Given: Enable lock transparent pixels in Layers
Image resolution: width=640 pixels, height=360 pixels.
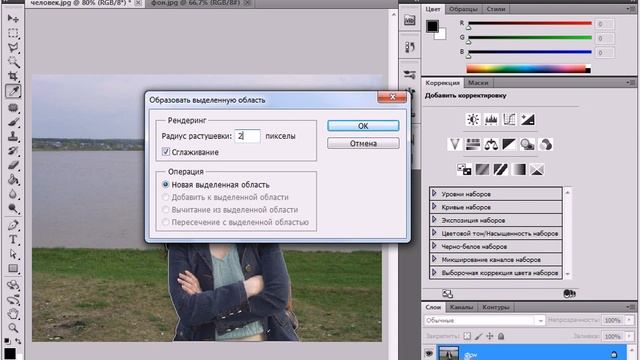Looking at the screenshot, I should pos(467,336).
